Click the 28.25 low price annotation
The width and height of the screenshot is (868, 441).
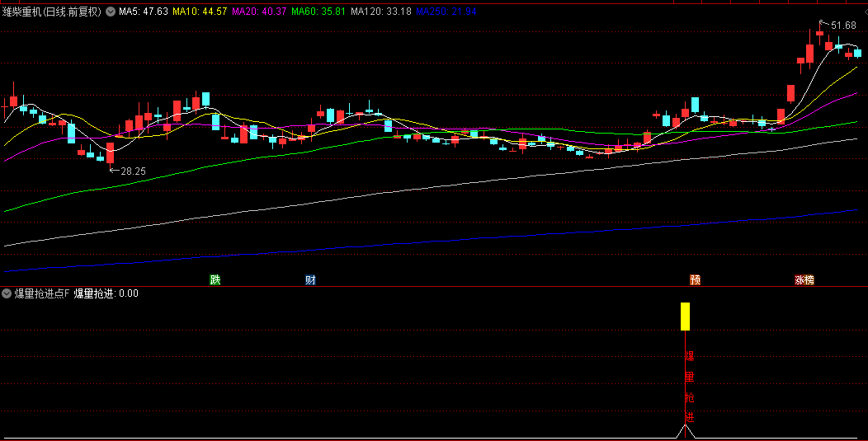[133, 171]
